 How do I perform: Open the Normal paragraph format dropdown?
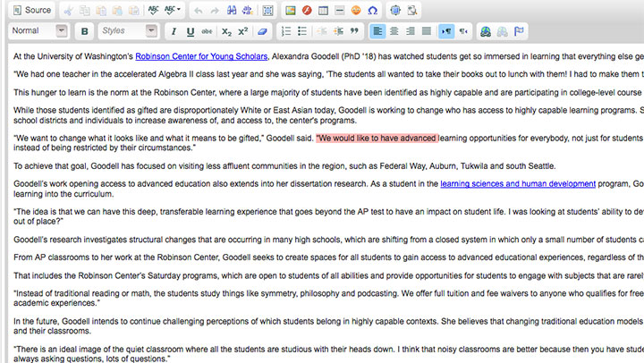click(x=38, y=31)
